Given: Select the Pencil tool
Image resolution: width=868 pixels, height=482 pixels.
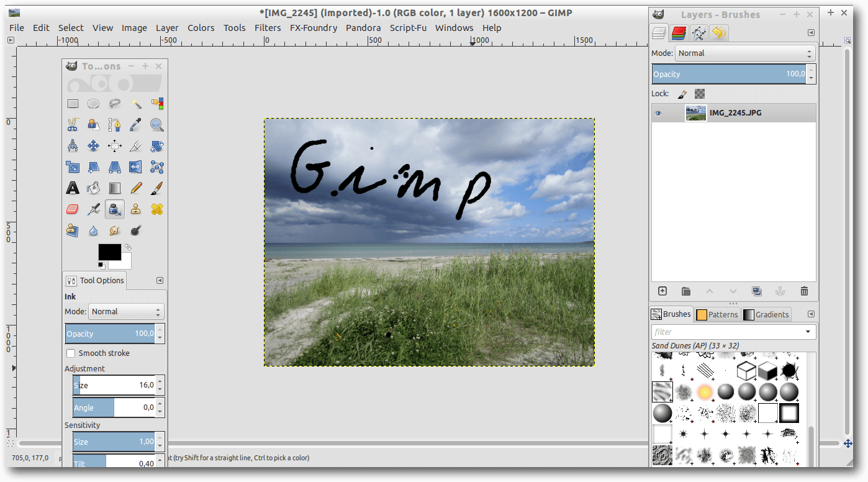Looking at the screenshot, I should pos(136,188).
